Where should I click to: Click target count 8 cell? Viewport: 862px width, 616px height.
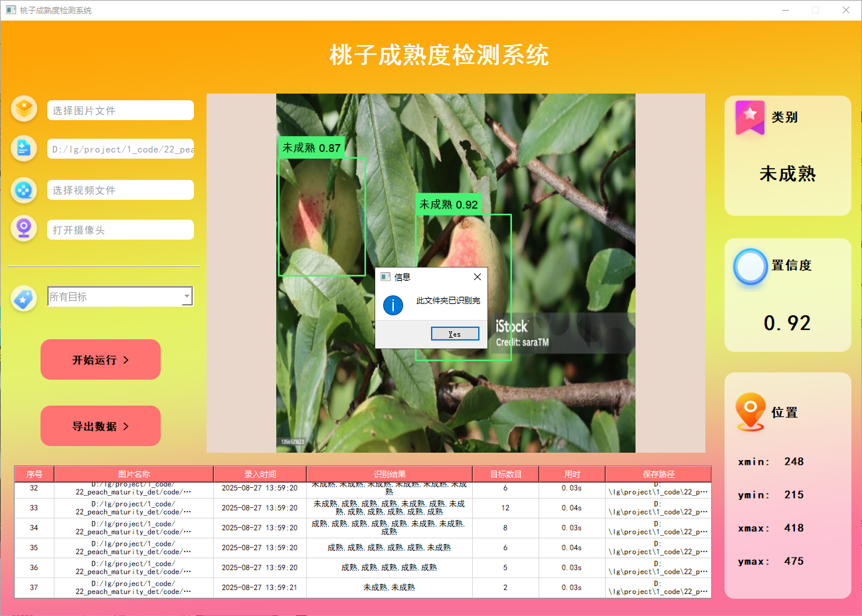pyautogui.click(x=505, y=528)
